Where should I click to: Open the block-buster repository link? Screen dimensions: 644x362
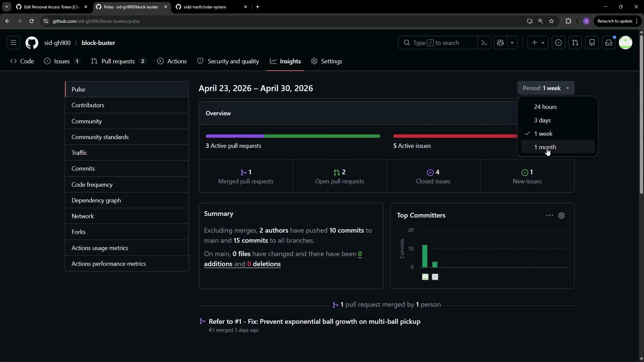pos(98,43)
